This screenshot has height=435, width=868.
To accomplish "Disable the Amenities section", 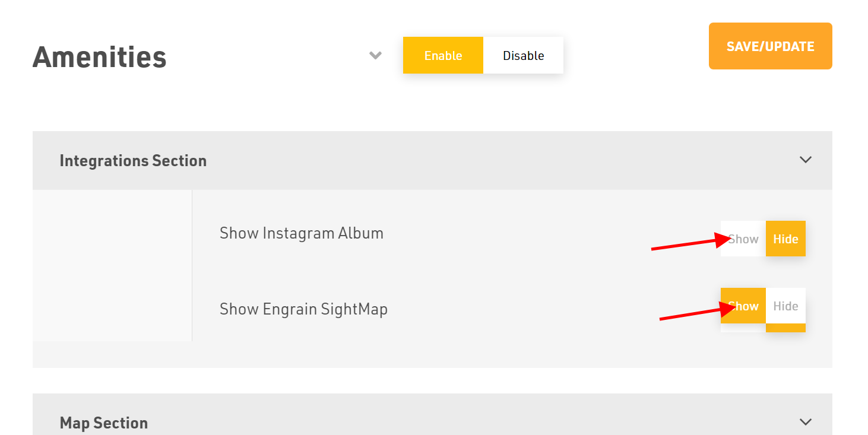I will (523, 56).
